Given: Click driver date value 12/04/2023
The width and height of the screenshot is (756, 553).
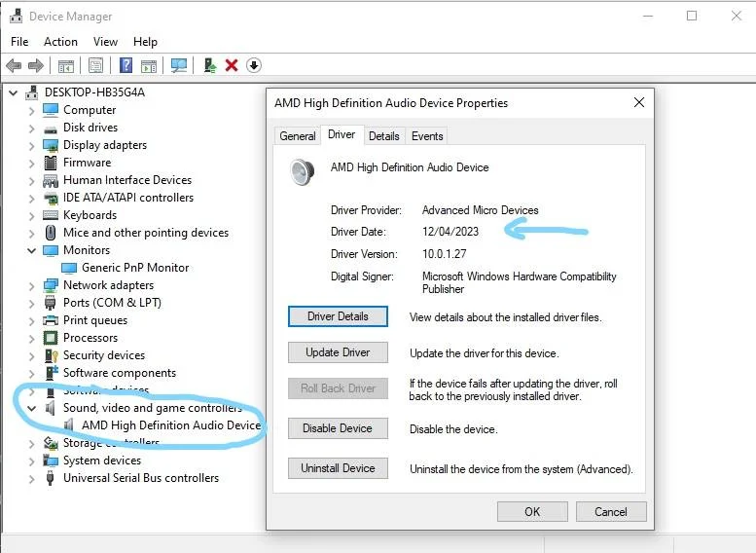Looking at the screenshot, I should click(x=450, y=232).
